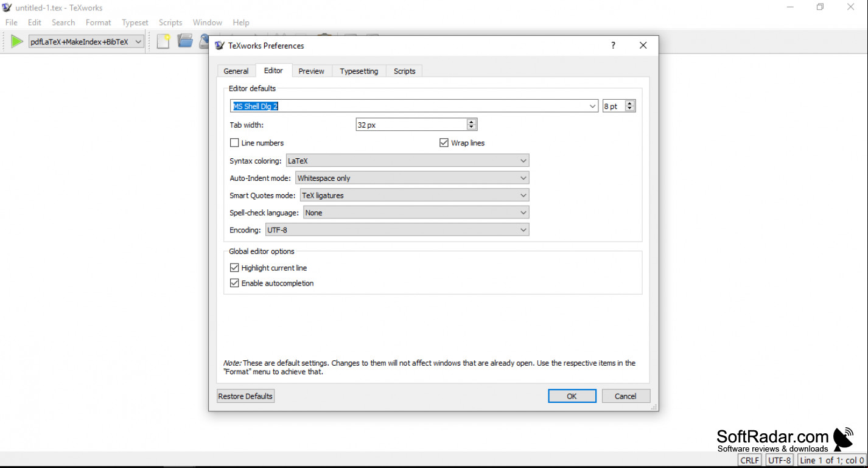Toggle Enable autocompletion checkbox
Viewport: 868px width, 468px height.
pyautogui.click(x=234, y=283)
